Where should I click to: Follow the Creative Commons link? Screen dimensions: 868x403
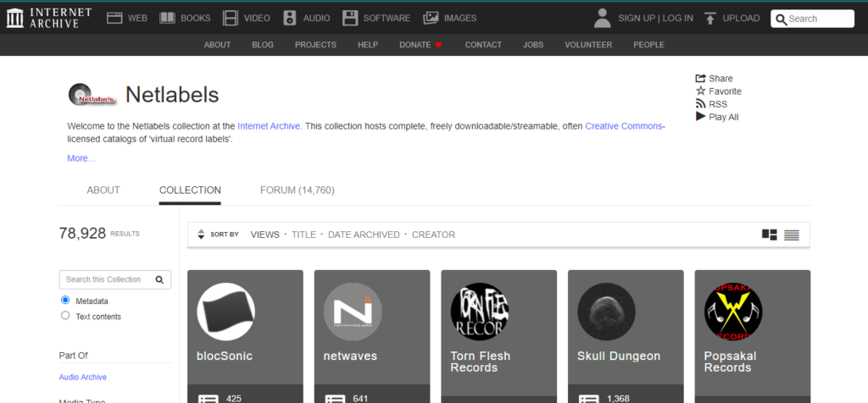point(624,126)
